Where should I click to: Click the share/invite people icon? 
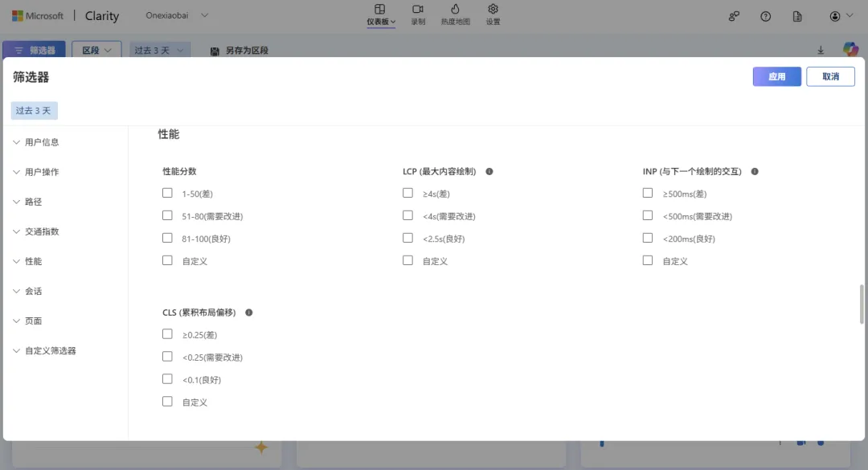734,17
